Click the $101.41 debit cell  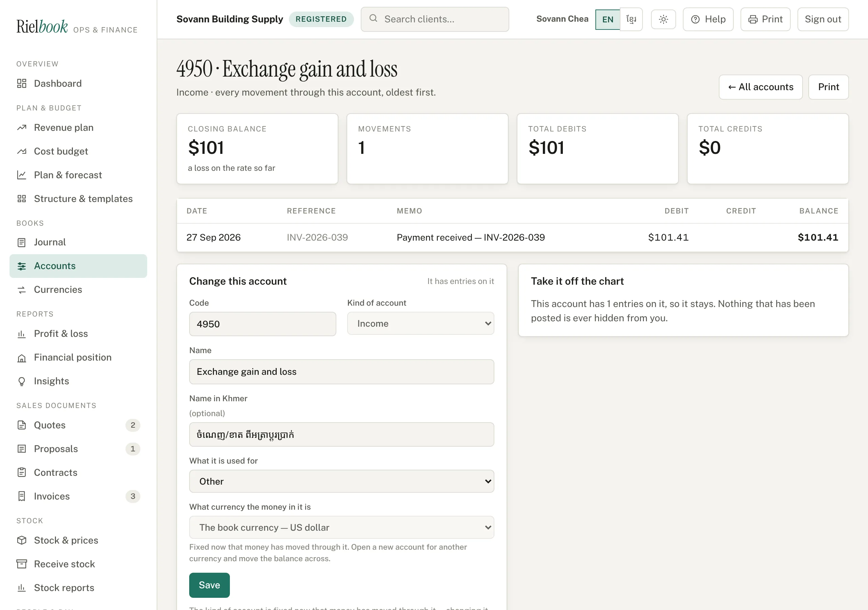(x=668, y=237)
